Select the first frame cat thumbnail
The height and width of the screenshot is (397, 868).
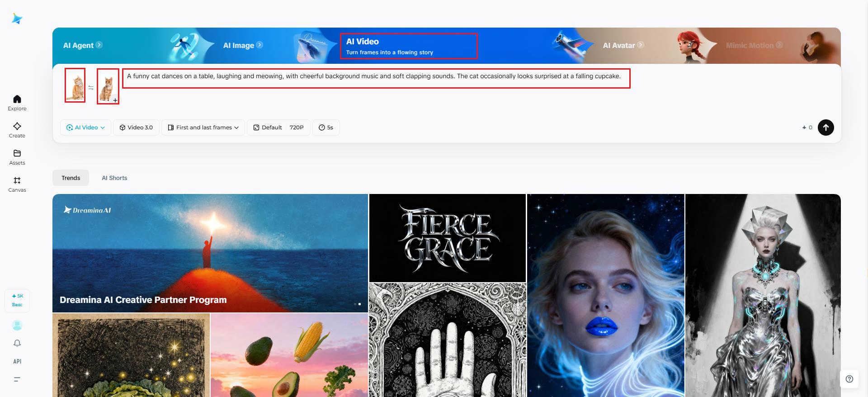click(x=75, y=85)
